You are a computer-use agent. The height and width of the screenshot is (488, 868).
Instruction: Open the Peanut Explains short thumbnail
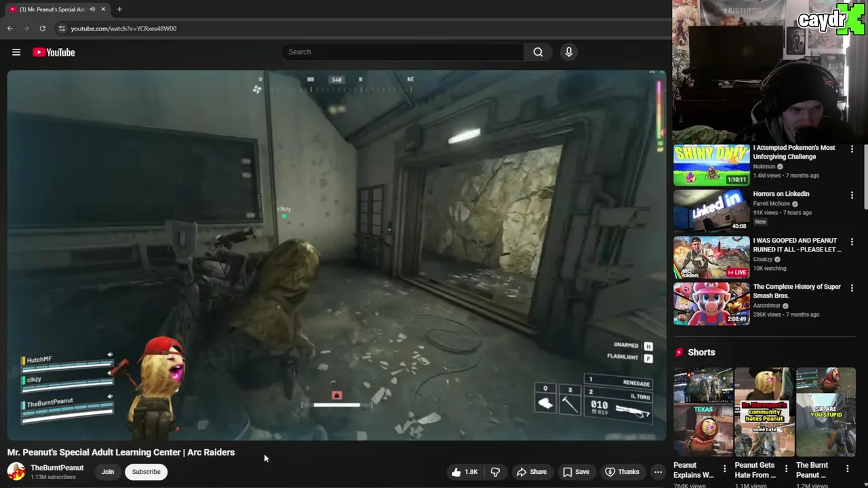703,412
